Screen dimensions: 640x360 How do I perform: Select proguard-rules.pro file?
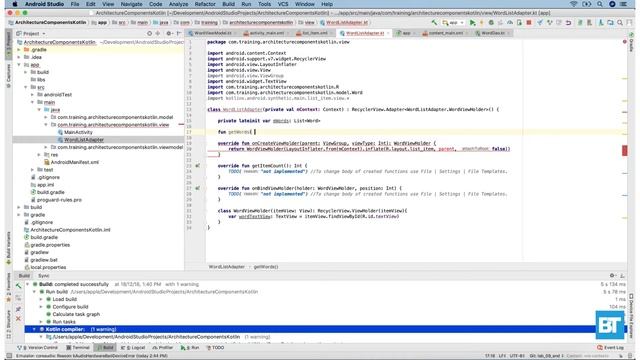point(59,200)
